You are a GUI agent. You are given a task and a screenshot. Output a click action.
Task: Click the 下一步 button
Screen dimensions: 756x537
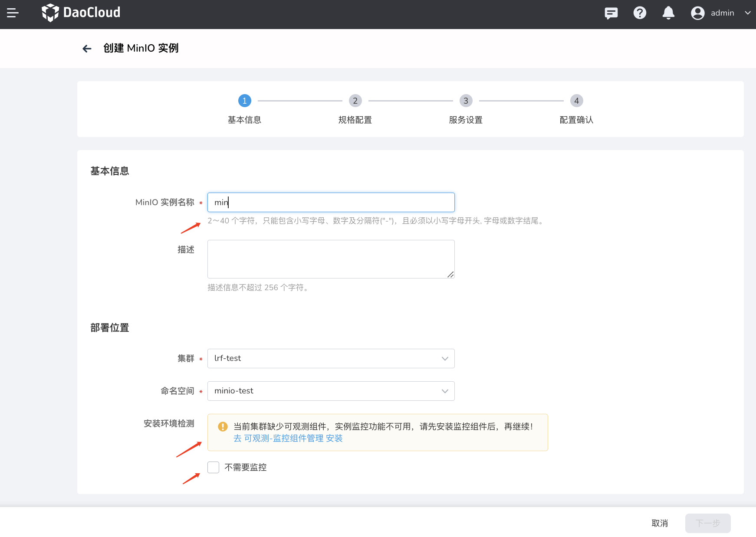pyautogui.click(x=708, y=524)
